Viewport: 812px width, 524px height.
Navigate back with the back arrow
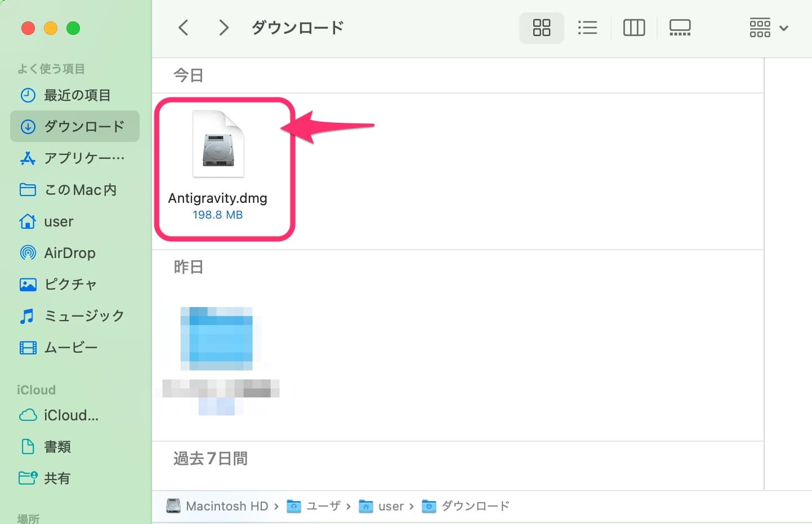183,27
